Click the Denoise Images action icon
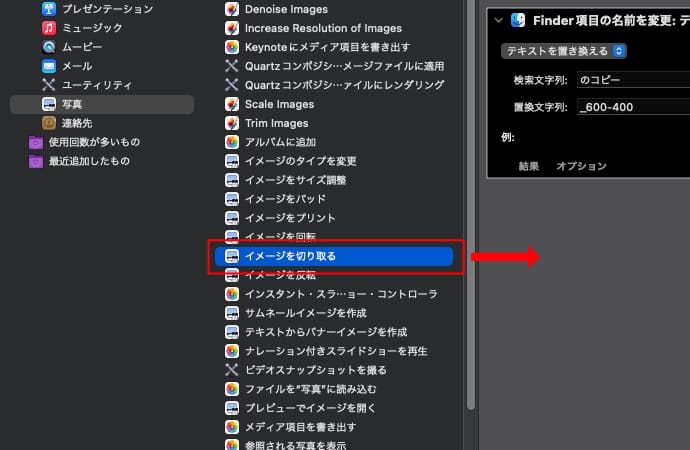Screen dimensions: 690x450 click(232, 9)
